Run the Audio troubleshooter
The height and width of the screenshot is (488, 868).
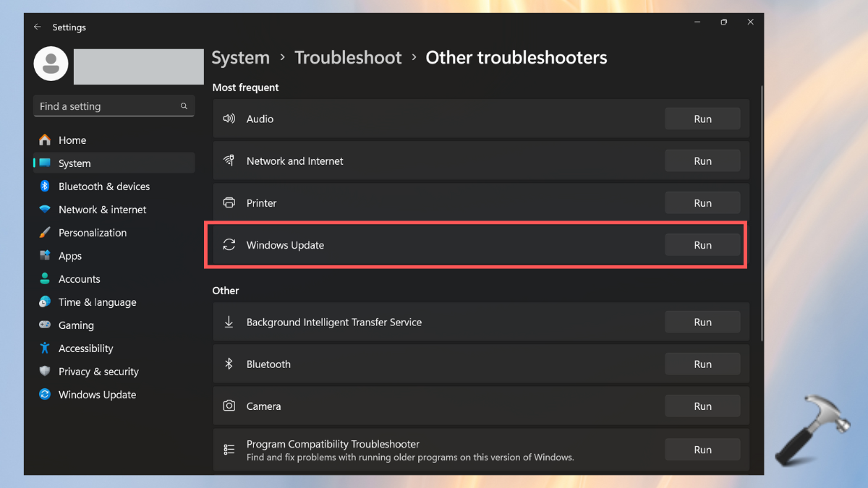pos(702,119)
